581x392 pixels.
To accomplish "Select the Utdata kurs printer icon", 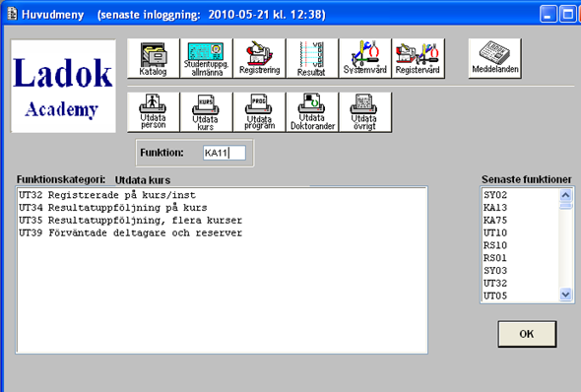I will click(x=207, y=112).
